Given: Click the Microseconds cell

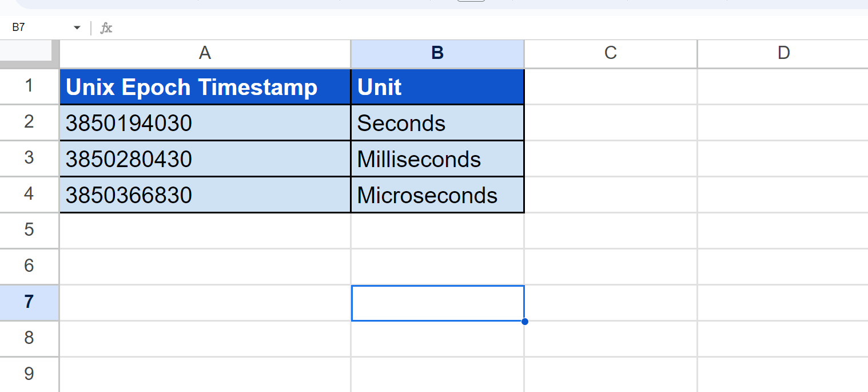Looking at the screenshot, I should pos(437,195).
